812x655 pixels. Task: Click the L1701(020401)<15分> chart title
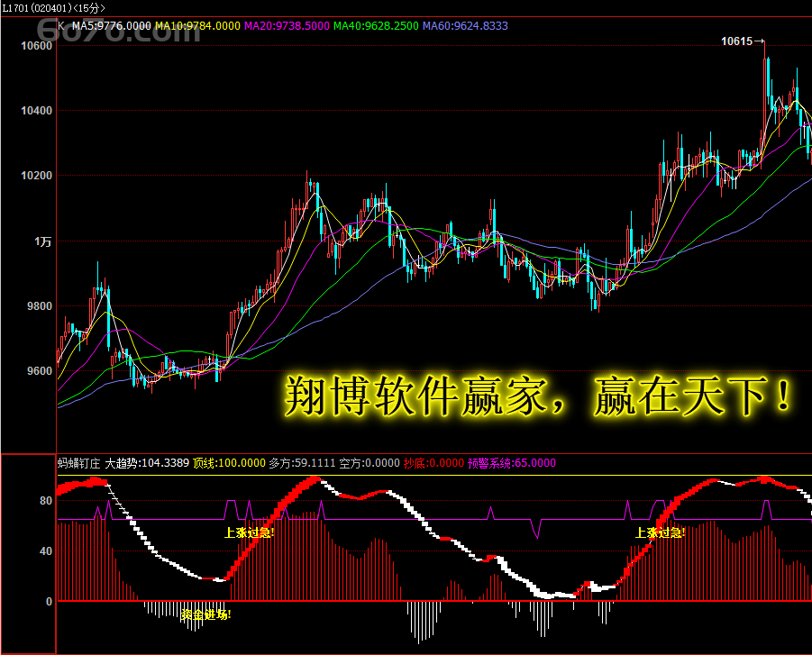pyautogui.click(x=53, y=8)
